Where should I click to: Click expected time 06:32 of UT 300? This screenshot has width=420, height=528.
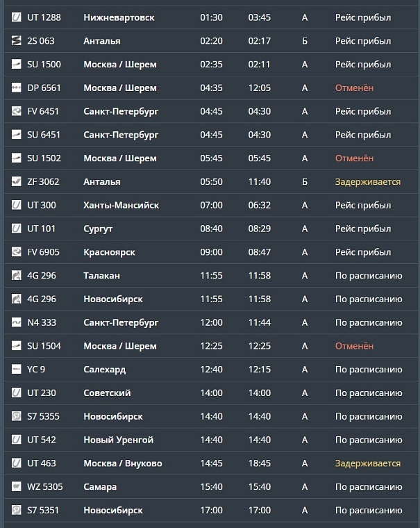[260, 205]
